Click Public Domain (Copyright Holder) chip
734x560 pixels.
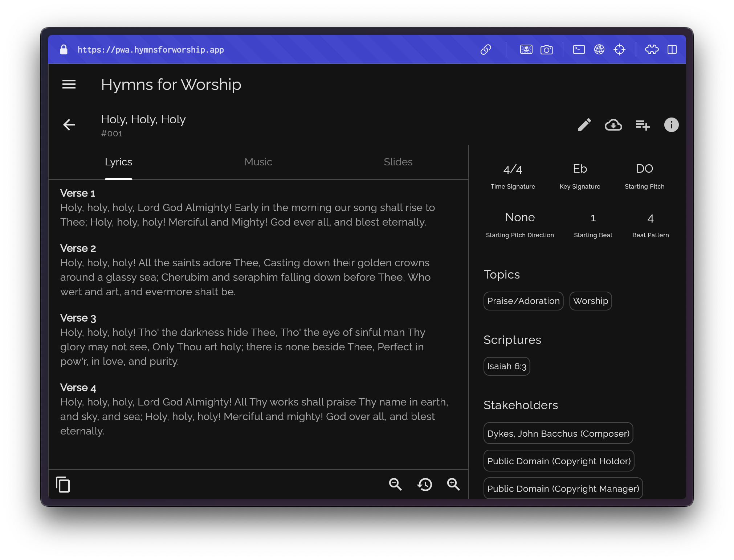[559, 461]
